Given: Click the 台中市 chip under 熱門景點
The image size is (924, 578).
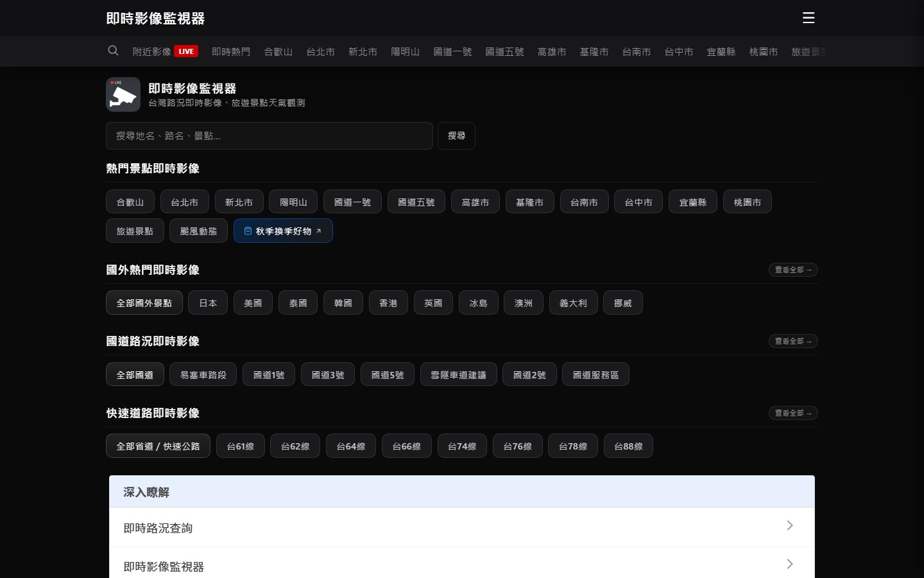Looking at the screenshot, I should click(x=638, y=202).
